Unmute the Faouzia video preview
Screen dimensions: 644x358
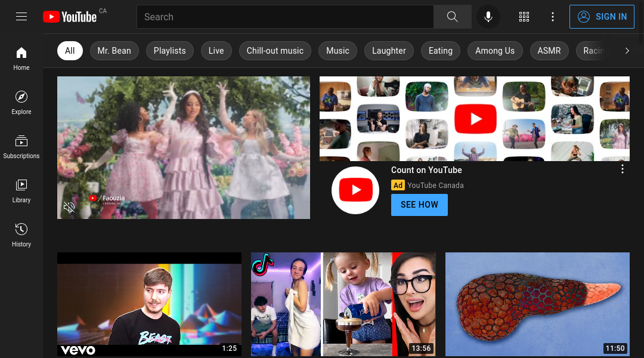(x=69, y=207)
